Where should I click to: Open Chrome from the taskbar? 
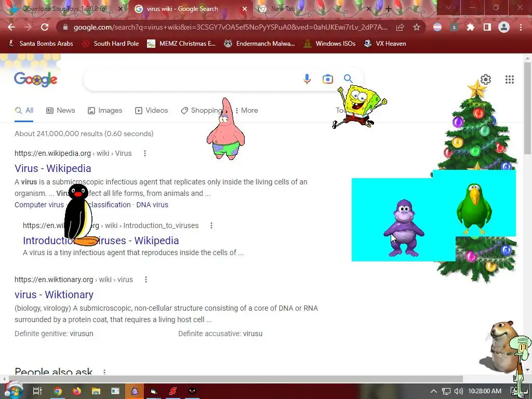(x=58, y=391)
